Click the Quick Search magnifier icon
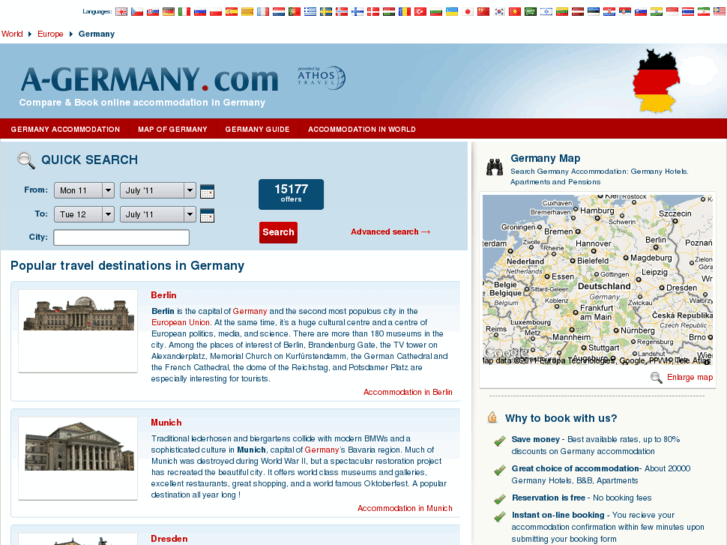 pos(26,160)
